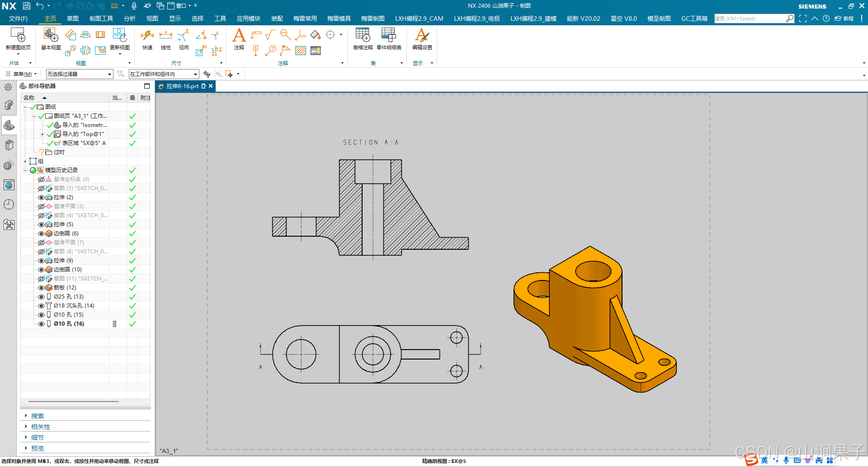Image resolution: width=868 pixels, height=467 pixels.
Task: Toggle visibility eye of 筋板 (12)
Action: coord(41,288)
